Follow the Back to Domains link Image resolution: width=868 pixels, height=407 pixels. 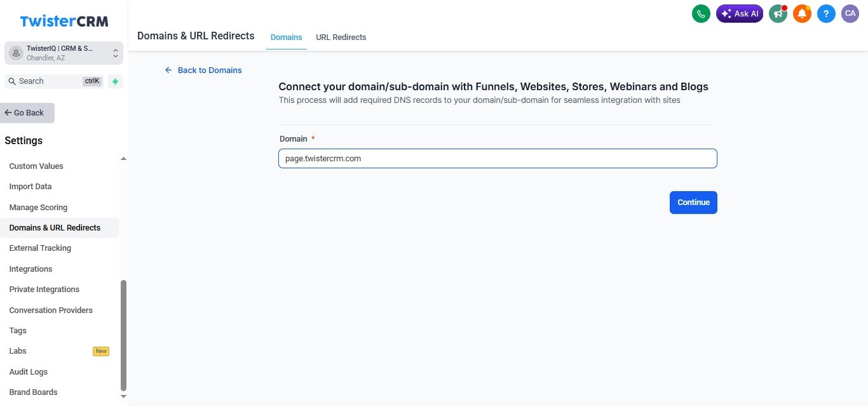pos(203,70)
